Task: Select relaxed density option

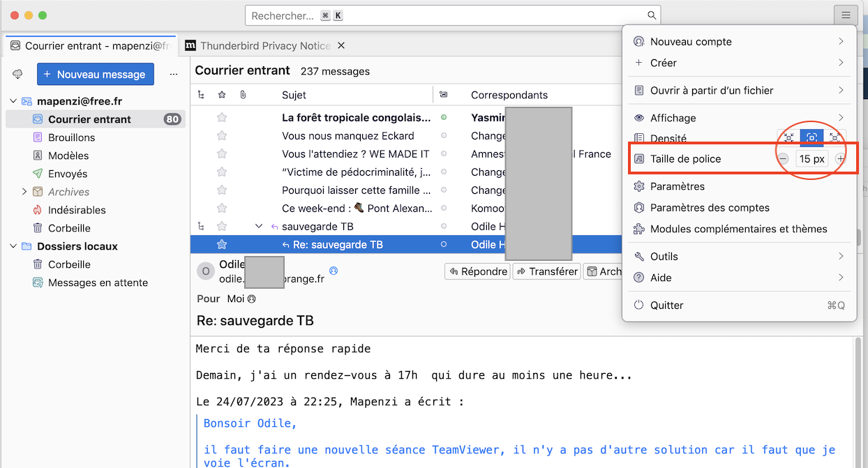Action: (835, 138)
